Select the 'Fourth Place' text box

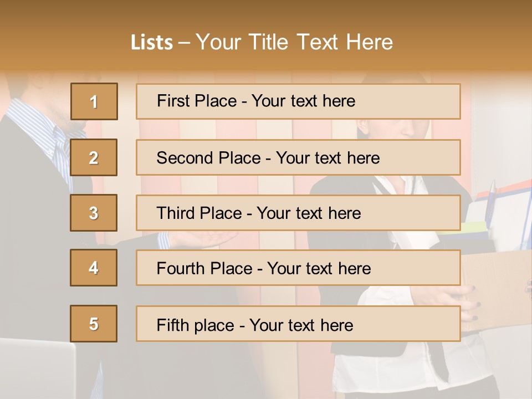(298, 268)
